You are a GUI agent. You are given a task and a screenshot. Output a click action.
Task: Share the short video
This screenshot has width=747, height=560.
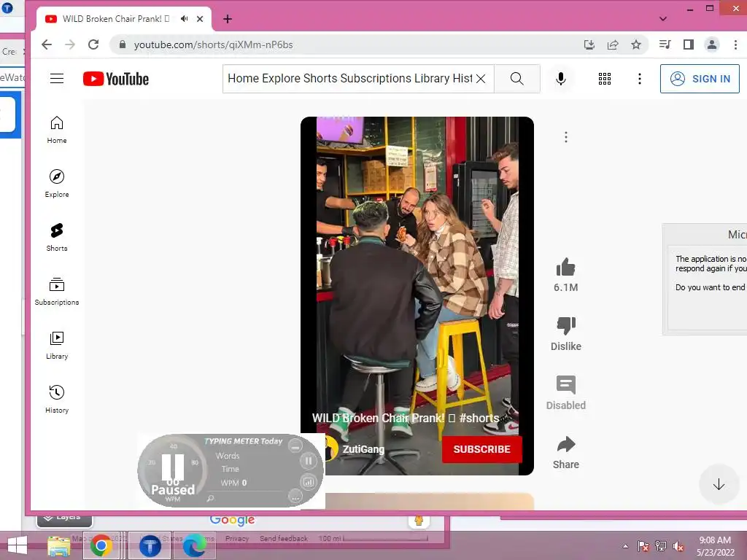565,444
